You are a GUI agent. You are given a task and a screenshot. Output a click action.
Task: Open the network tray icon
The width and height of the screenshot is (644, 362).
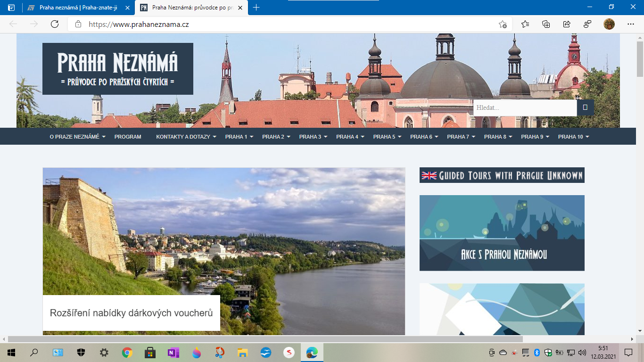pos(570,353)
